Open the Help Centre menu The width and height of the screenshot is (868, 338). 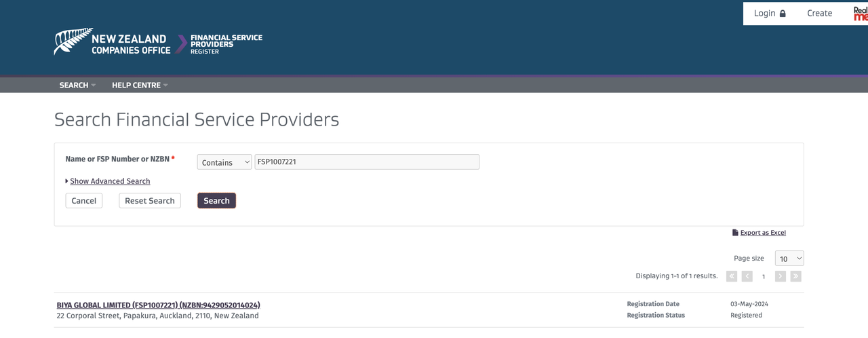[x=140, y=86]
